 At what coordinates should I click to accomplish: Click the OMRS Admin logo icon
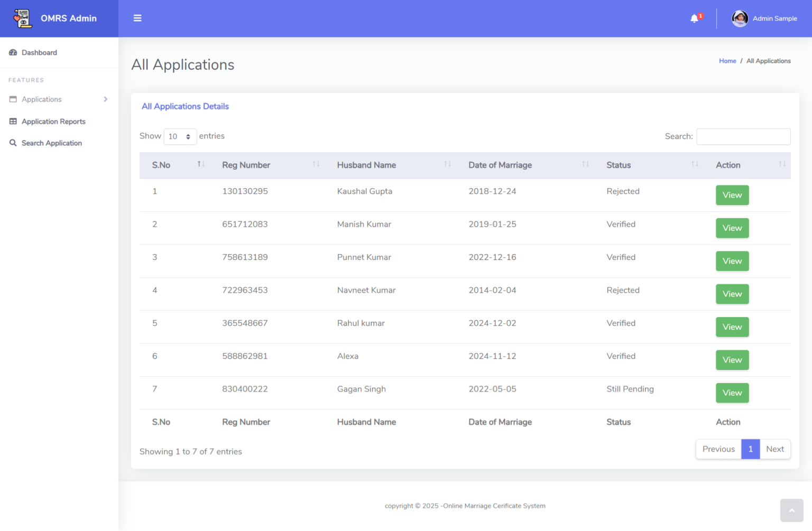pyautogui.click(x=22, y=17)
